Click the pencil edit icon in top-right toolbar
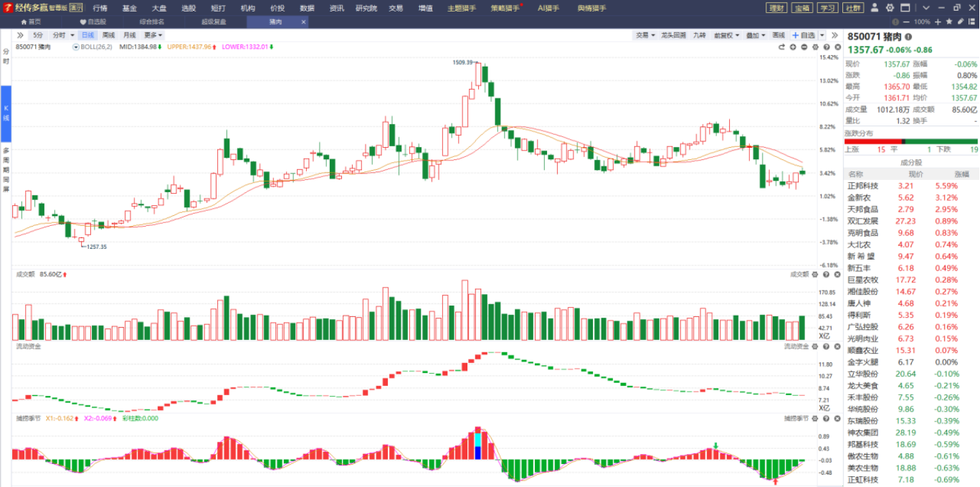Image resolution: width=980 pixels, height=487 pixels. 959,22
